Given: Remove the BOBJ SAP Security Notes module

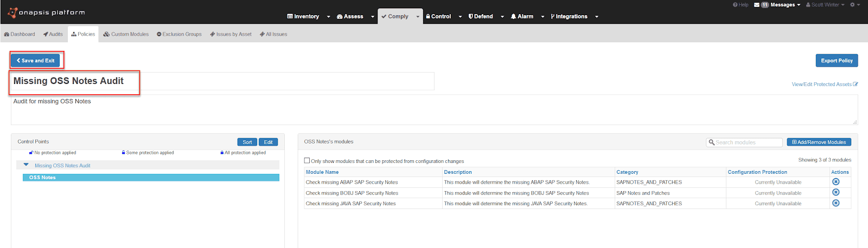Looking at the screenshot, I should point(835,193).
